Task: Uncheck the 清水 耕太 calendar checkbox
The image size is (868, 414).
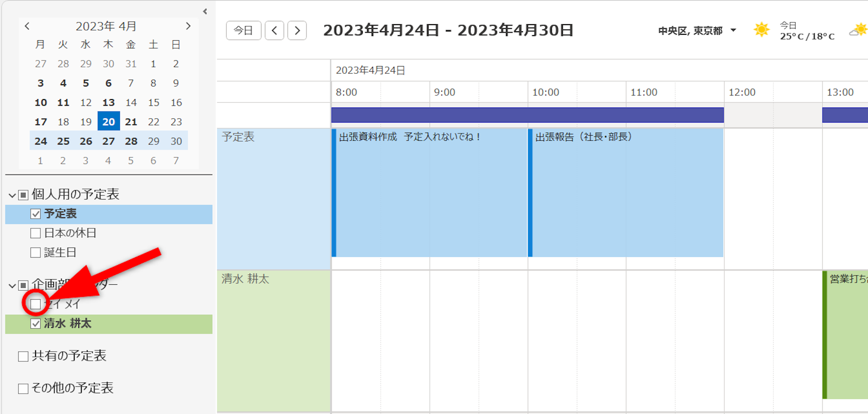Action: pyautogui.click(x=36, y=324)
